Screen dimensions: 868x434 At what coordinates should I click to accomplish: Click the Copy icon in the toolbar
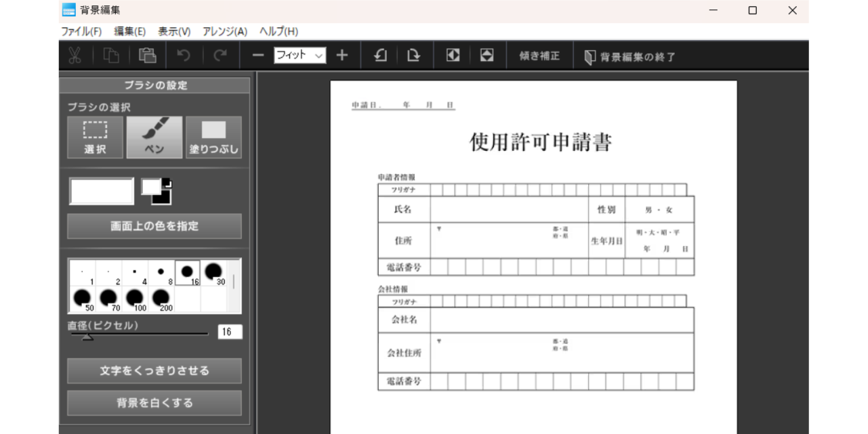click(110, 55)
